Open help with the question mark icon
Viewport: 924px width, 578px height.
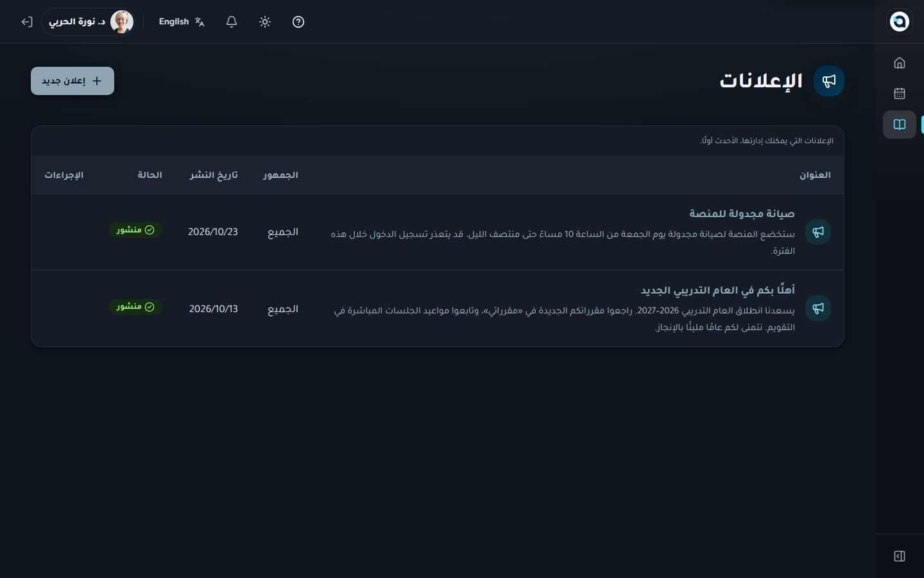click(298, 22)
